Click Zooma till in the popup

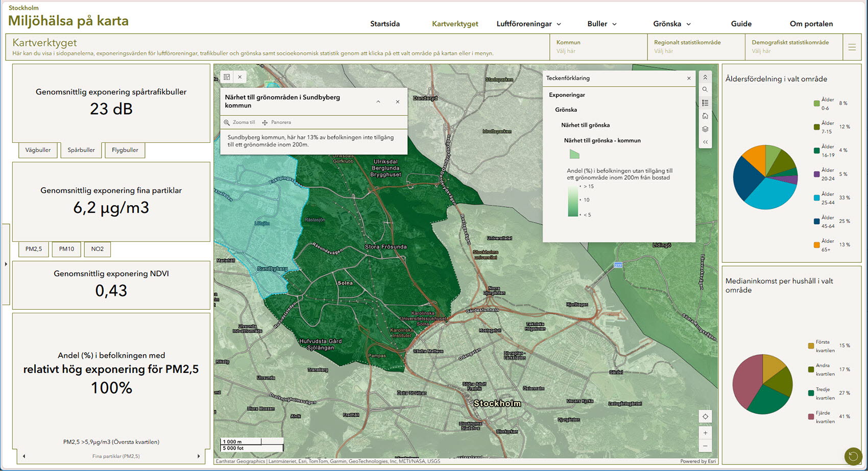[x=239, y=122]
